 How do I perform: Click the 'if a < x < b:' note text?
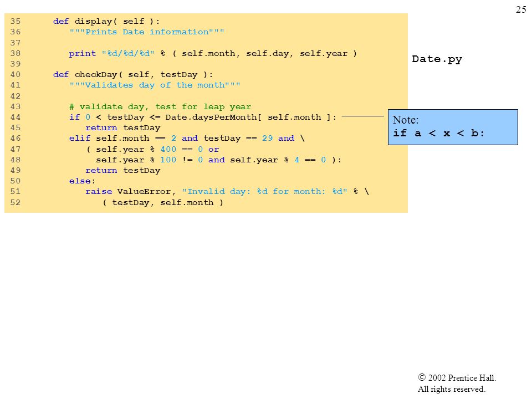[x=438, y=133]
